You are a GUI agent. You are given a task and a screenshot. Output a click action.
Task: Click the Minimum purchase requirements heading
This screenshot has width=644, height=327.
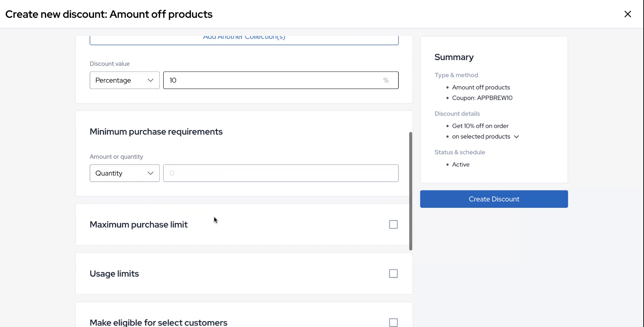click(156, 132)
